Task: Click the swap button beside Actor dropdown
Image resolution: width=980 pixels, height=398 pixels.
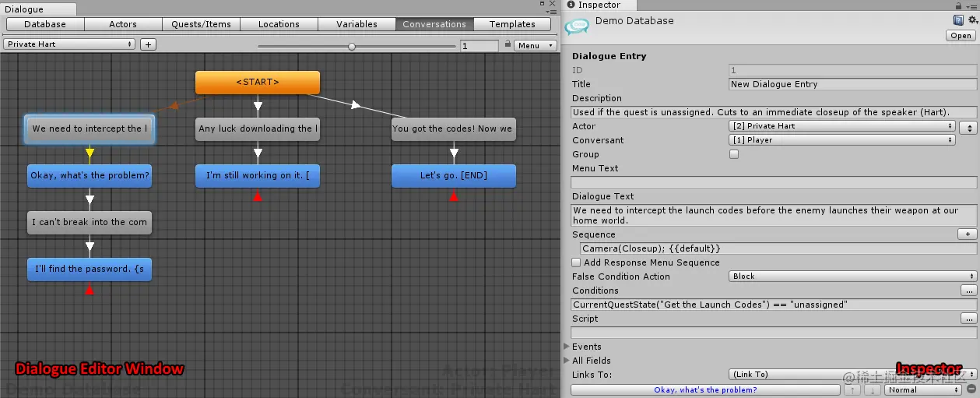Action: [x=968, y=127]
